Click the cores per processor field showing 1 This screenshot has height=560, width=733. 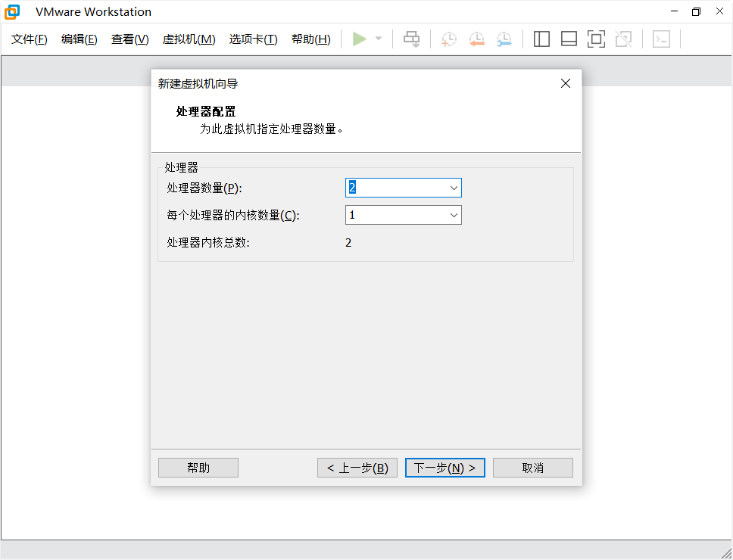tap(404, 216)
